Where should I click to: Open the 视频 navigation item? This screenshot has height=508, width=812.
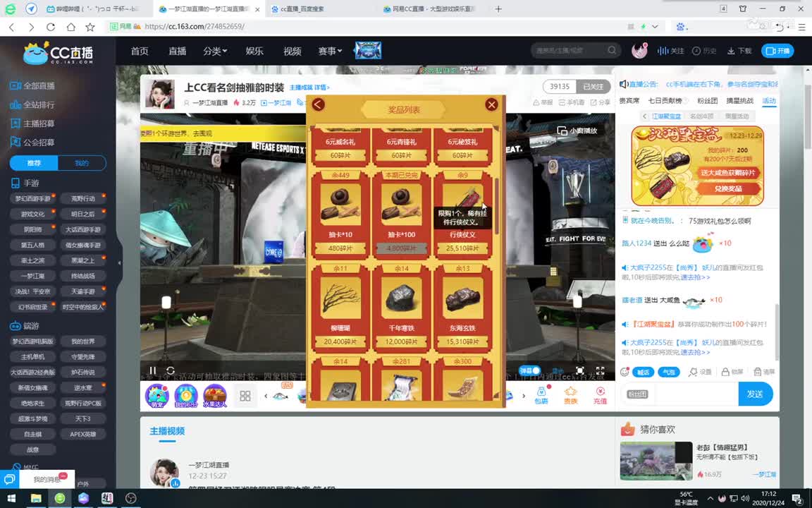tap(292, 51)
